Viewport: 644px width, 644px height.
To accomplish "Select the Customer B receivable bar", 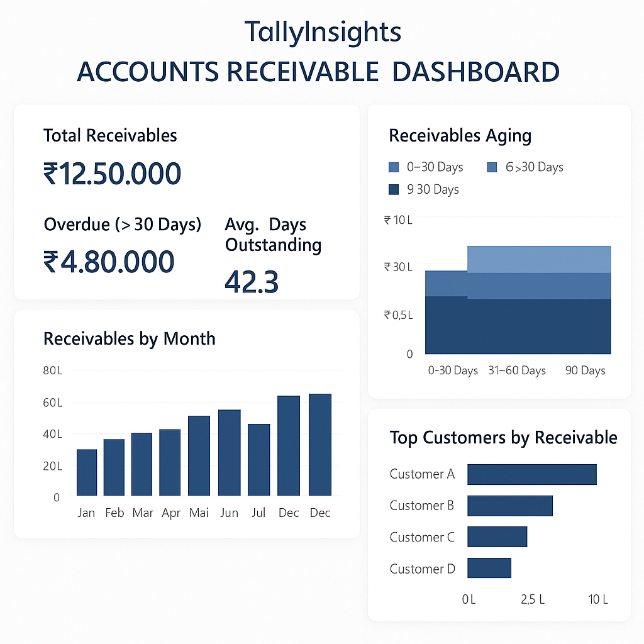I will point(510,506).
